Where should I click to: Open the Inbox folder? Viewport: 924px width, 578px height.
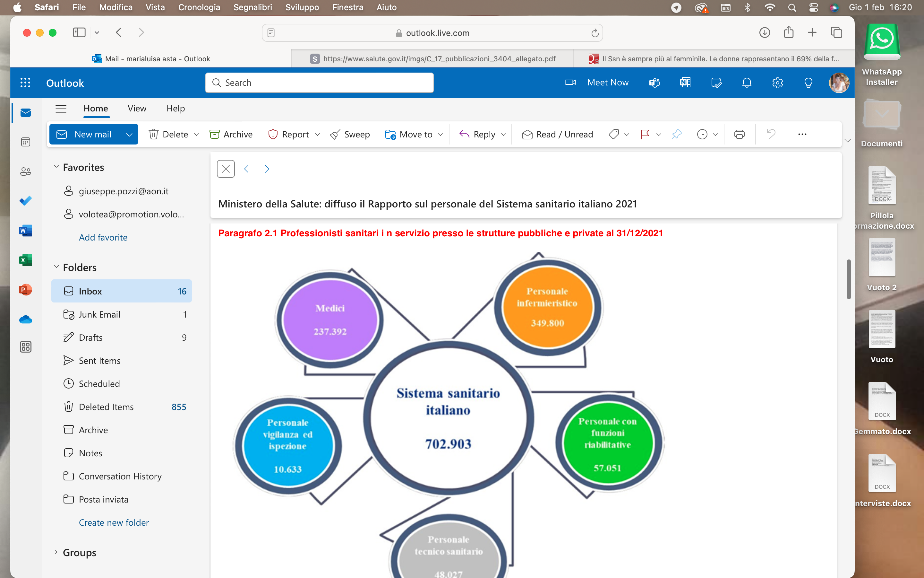[121, 291]
